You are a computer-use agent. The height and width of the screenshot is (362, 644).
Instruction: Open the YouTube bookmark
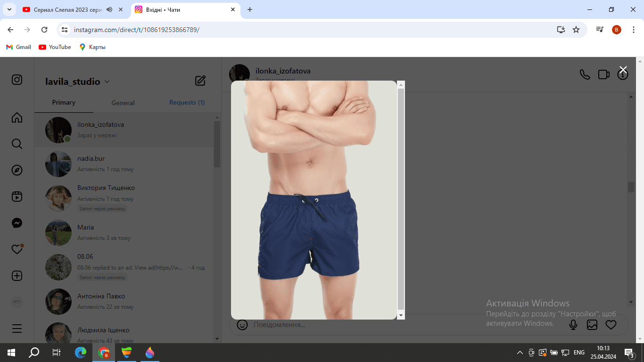(x=55, y=47)
